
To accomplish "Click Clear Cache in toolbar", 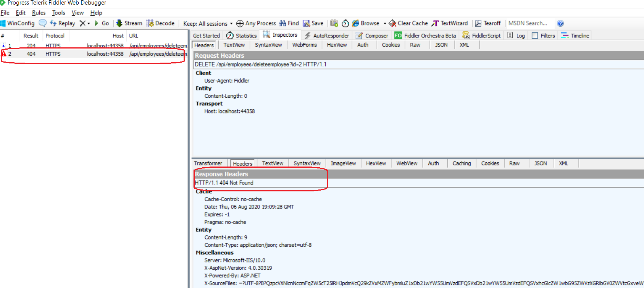I will tap(408, 23).
